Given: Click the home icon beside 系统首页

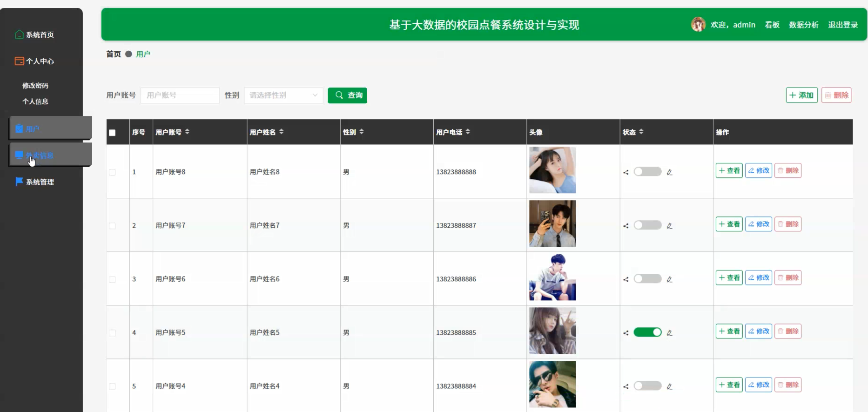Looking at the screenshot, I should [x=19, y=34].
